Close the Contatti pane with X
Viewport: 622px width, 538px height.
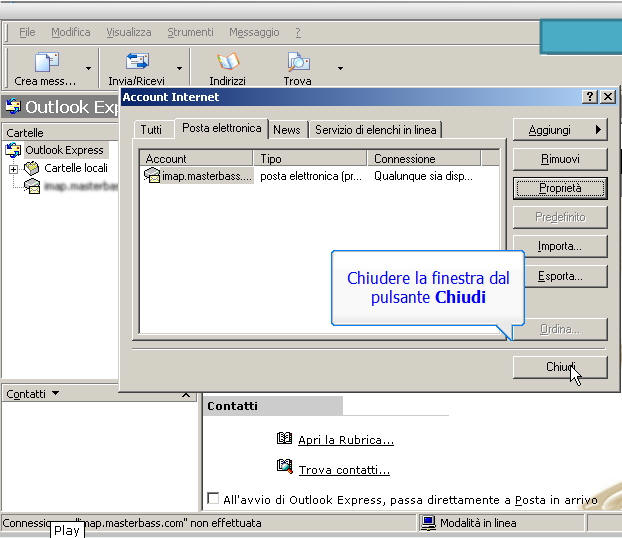pos(186,395)
